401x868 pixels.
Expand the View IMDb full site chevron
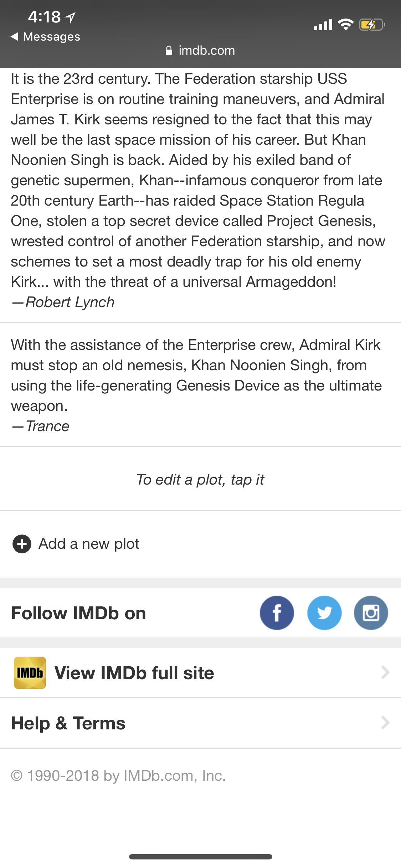(x=385, y=672)
